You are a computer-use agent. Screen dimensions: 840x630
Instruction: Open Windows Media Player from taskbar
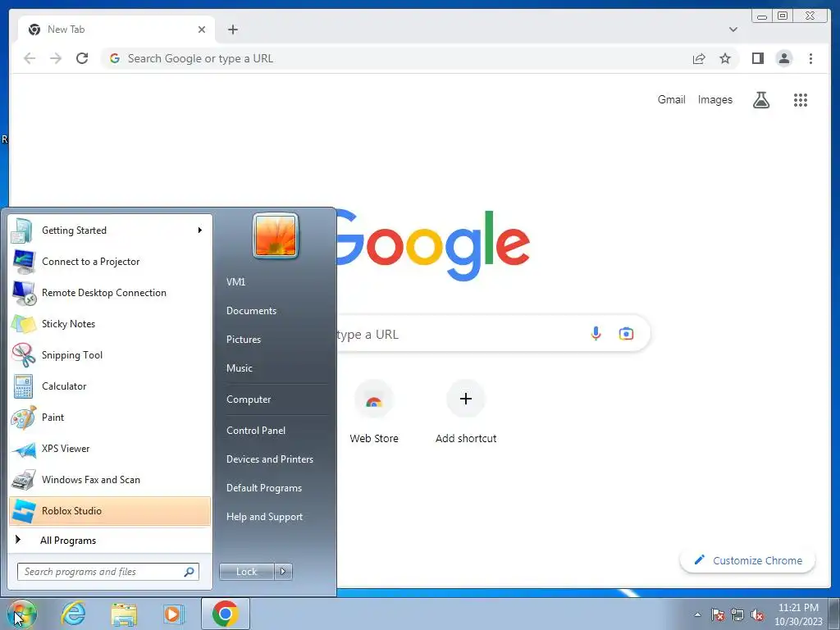(x=174, y=614)
